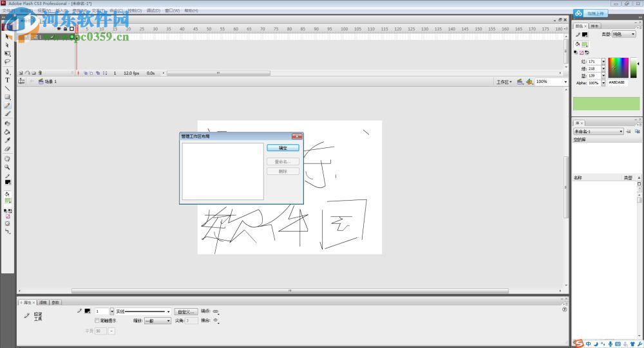Close the Manage Workspace Layouts dialog
644x348 pixels.
297,136
